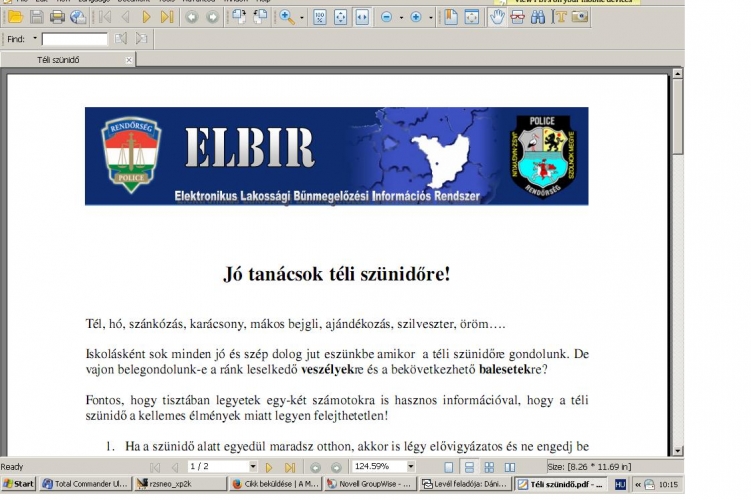Toggle Actual Size 100% view

320,17
